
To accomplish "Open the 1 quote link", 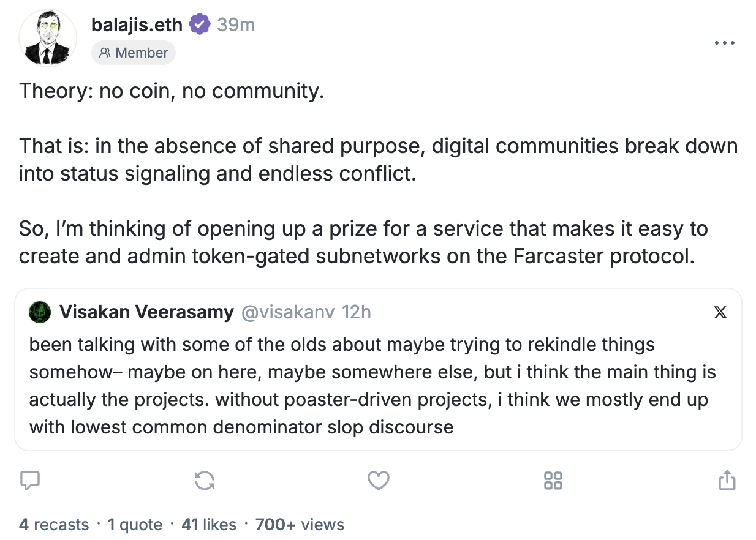I will point(135,525).
